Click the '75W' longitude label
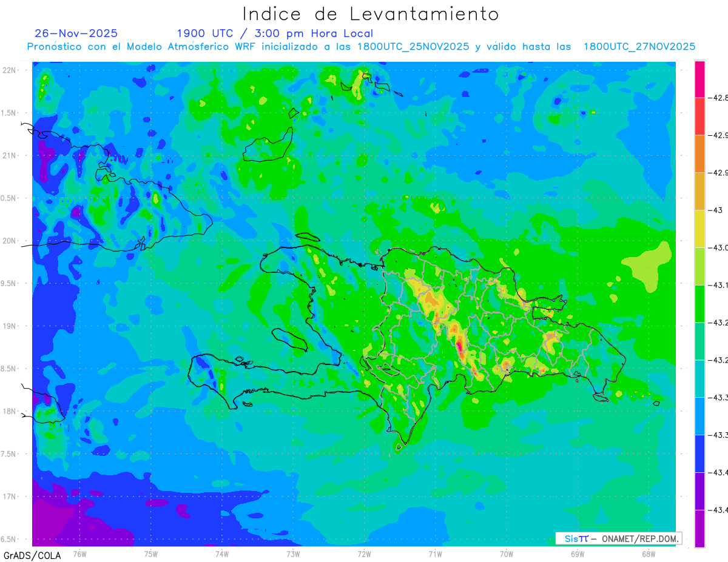This screenshot has height=562, width=728. tap(150, 554)
